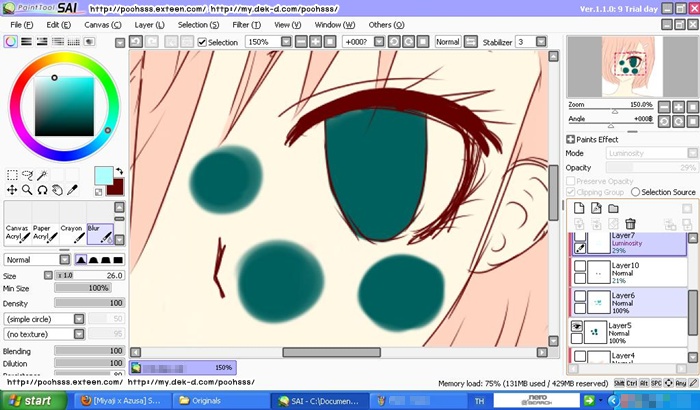
Task: Open the Stabilizer value dropdown
Action: point(541,42)
